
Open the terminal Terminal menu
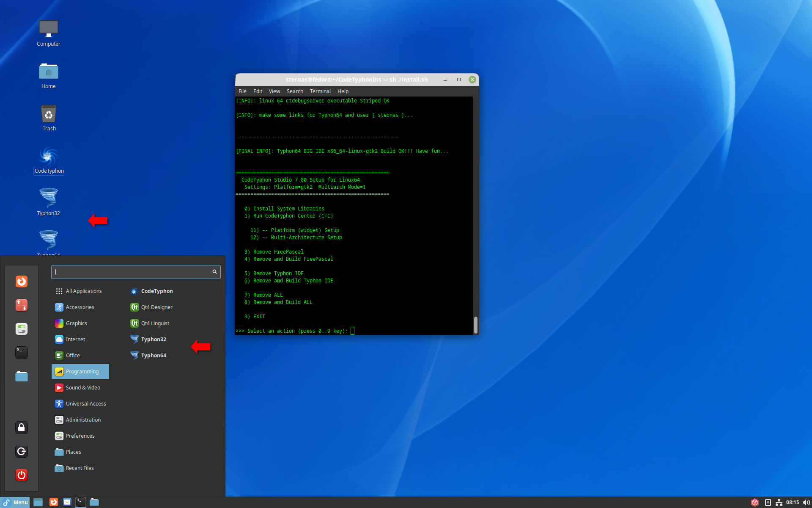pyautogui.click(x=320, y=91)
